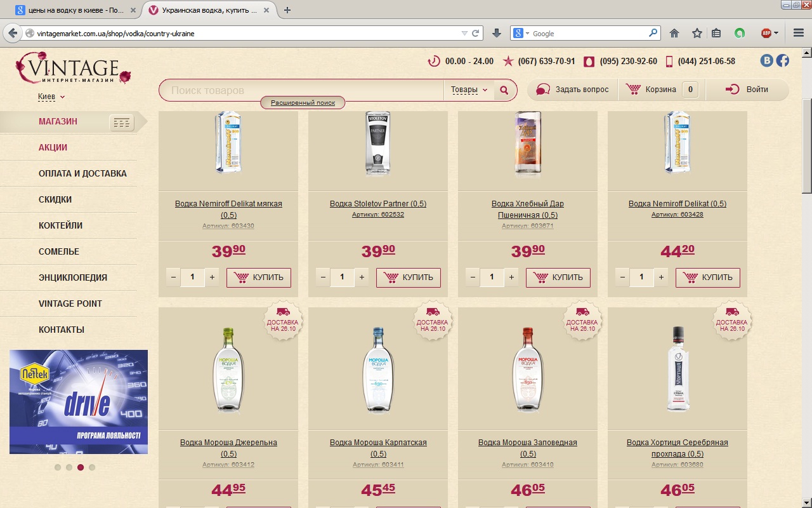Go to ОПЛАТА И ДОСТАВКА section
Image resolution: width=812 pixels, height=508 pixels.
tap(82, 173)
